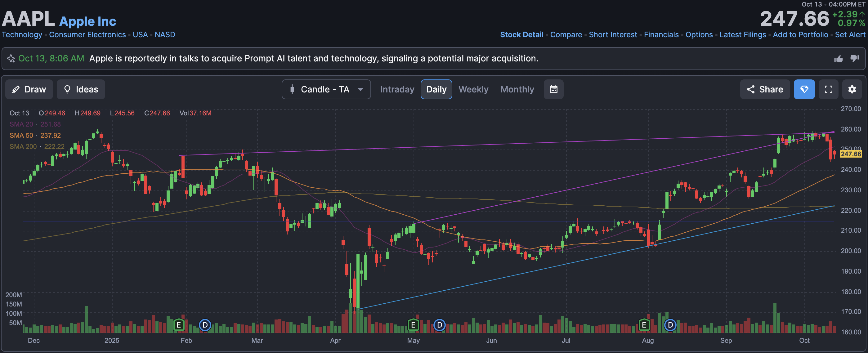Click the thumbs down icon on news banner
Viewport: 868px width, 353px height.
click(x=855, y=58)
